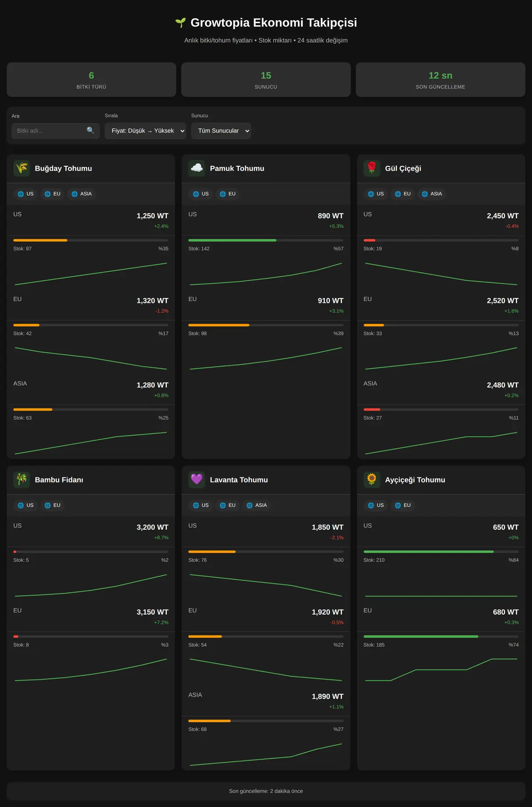Click the cloud icon on Pamuk Tohumu card
The width and height of the screenshot is (532, 807).
[x=197, y=168]
